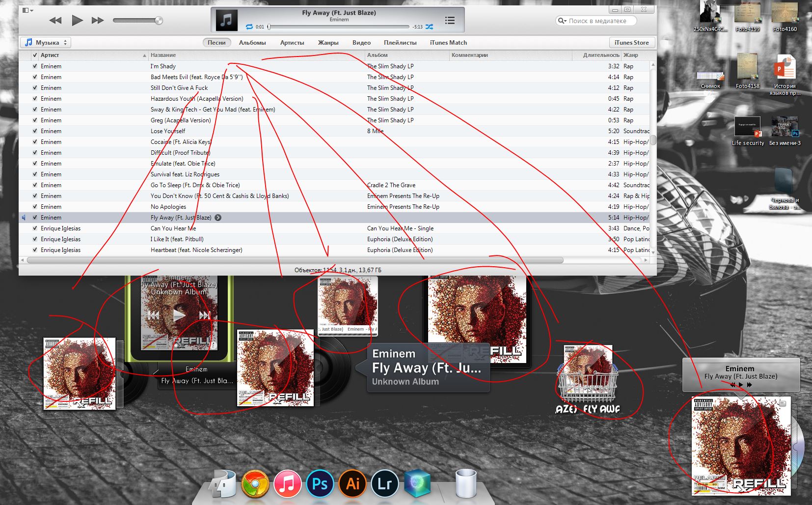Open the cube app icon in the dock
The image size is (812, 505).
[x=417, y=483]
